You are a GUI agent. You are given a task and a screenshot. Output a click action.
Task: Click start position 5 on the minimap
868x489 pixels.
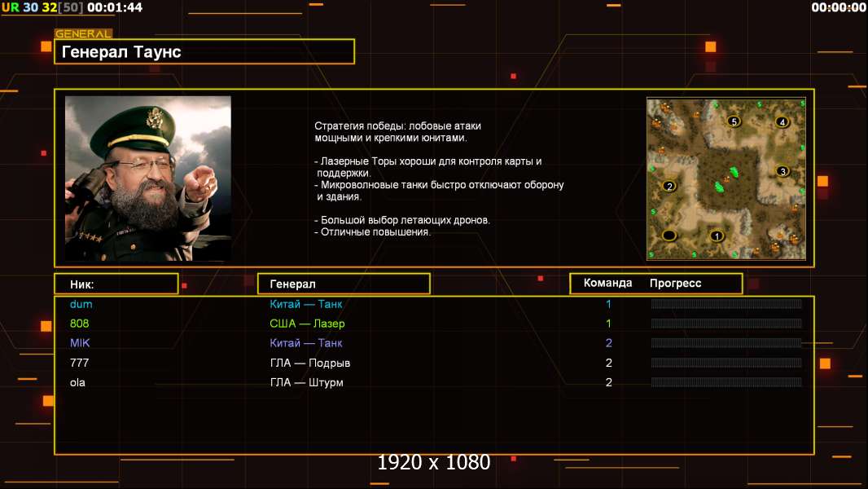tap(733, 121)
